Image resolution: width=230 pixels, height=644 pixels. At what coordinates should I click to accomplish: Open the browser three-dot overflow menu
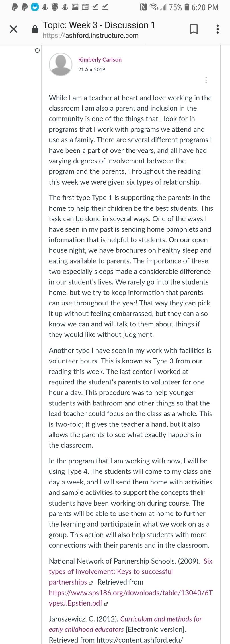pyautogui.click(x=217, y=29)
